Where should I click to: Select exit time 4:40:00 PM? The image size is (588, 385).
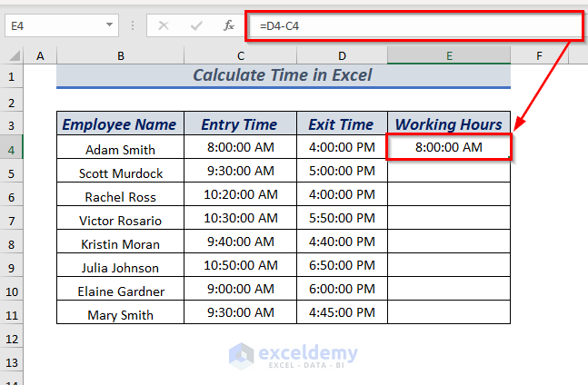pyautogui.click(x=342, y=242)
